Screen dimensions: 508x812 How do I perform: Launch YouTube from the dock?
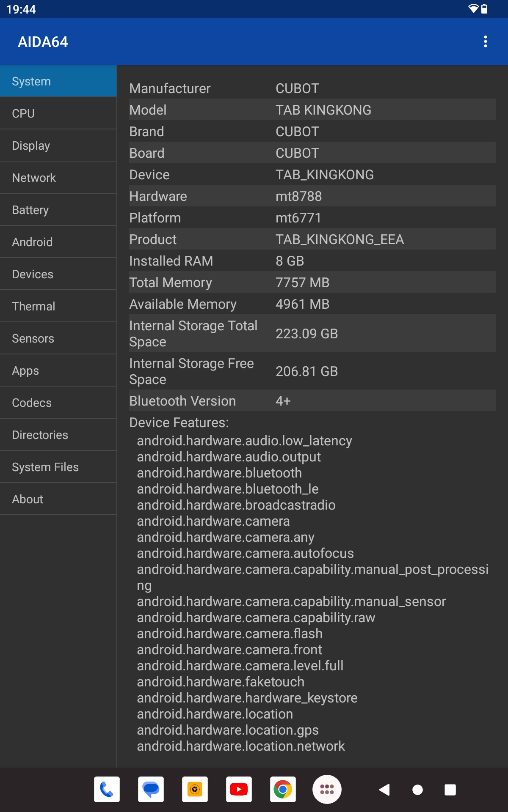(239, 789)
